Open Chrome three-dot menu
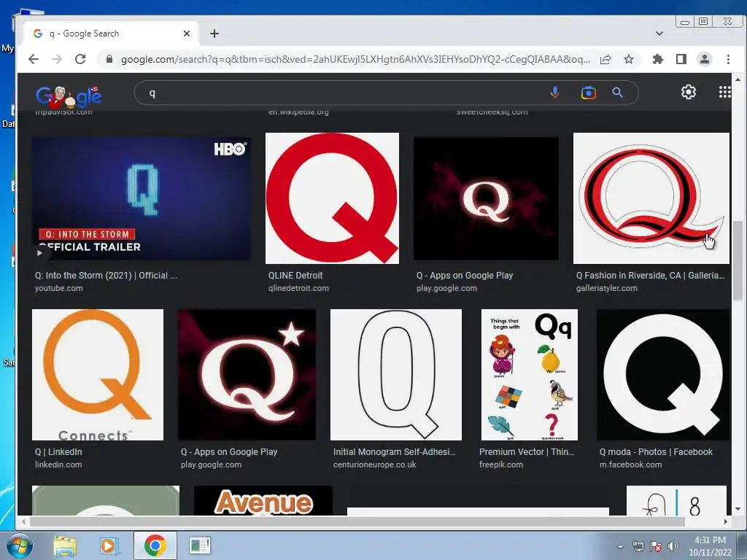 (728, 59)
